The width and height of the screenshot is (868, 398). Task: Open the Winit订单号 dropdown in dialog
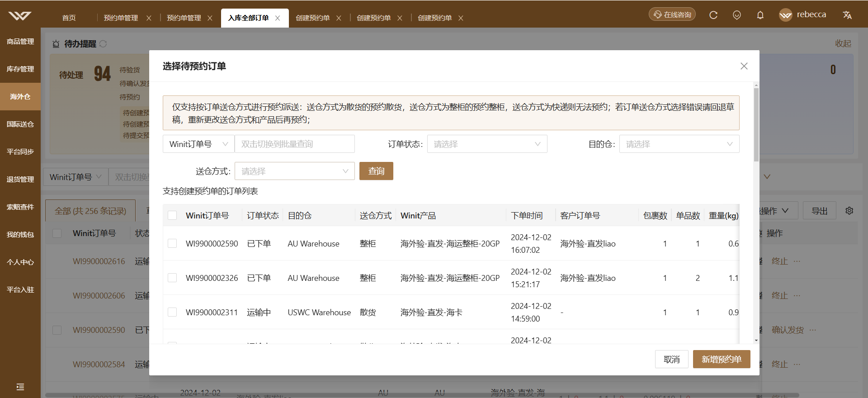198,144
